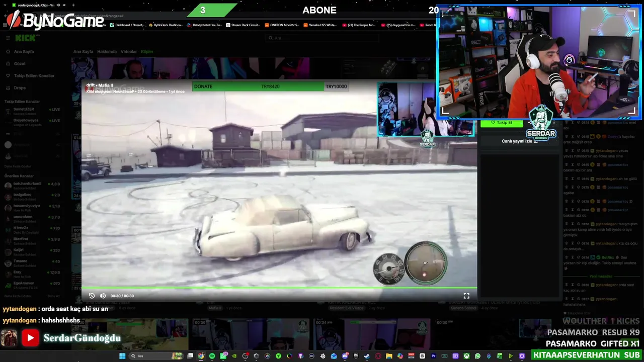Open Gözat in the sidebar
Viewport: 644px width, 362px height.
pyautogui.click(x=20, y=64)
